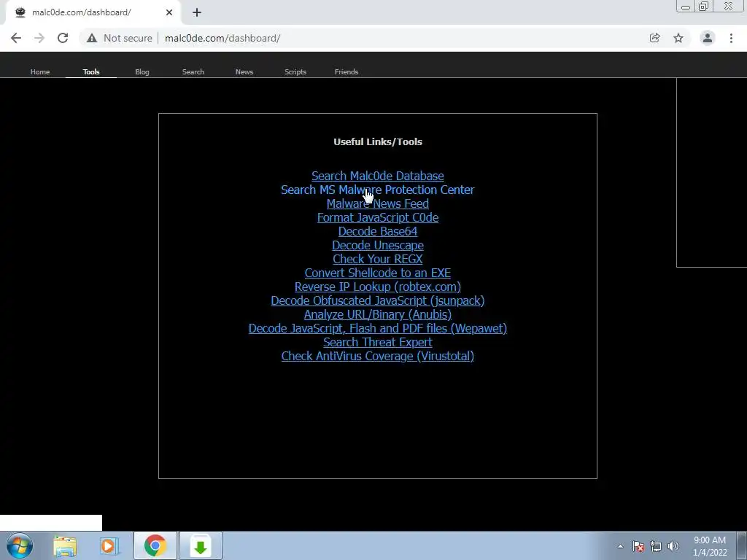Image resolution: width=747 pixels, height=560 pixels.
Task: Click the Not secure warning icon
Action: [x=92, y=38]
